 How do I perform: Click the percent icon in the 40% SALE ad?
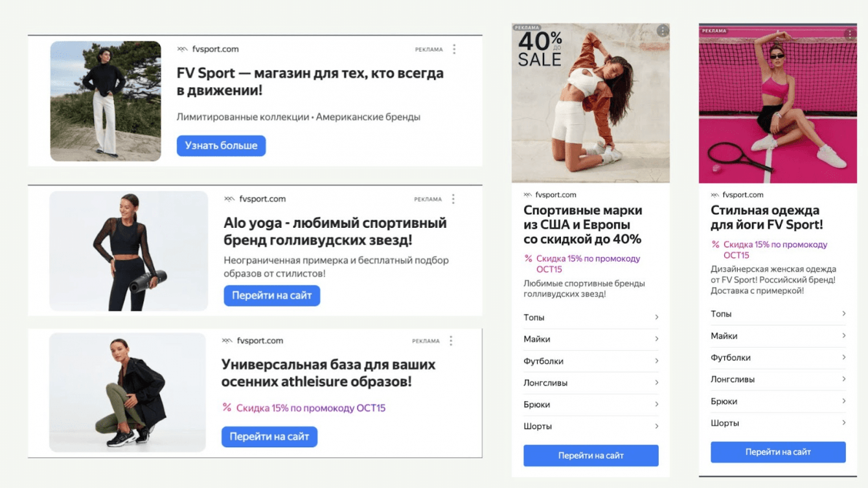click(x=528, y=259)
